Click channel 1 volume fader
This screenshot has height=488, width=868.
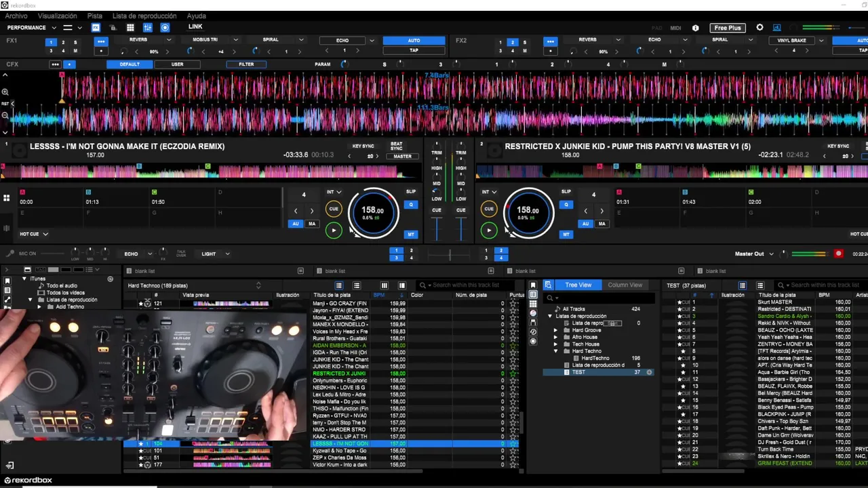(437, 228)
